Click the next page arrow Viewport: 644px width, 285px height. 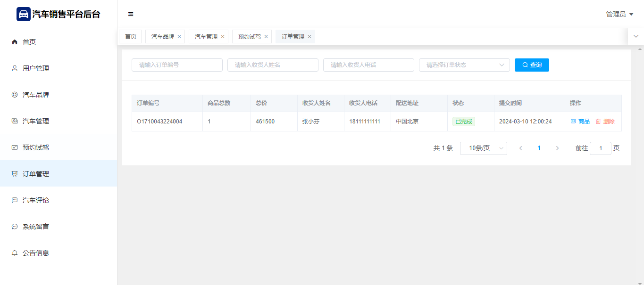point(557,148)
